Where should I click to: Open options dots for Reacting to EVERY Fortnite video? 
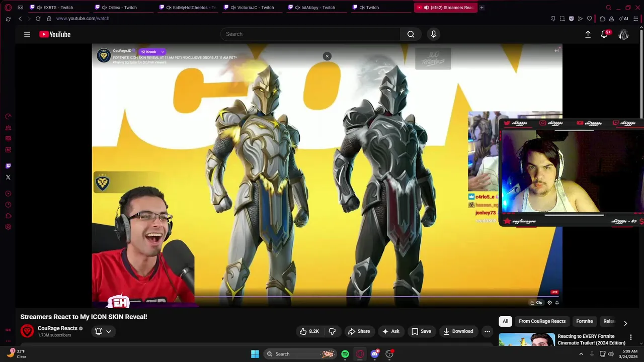click(x=630, y=337)
